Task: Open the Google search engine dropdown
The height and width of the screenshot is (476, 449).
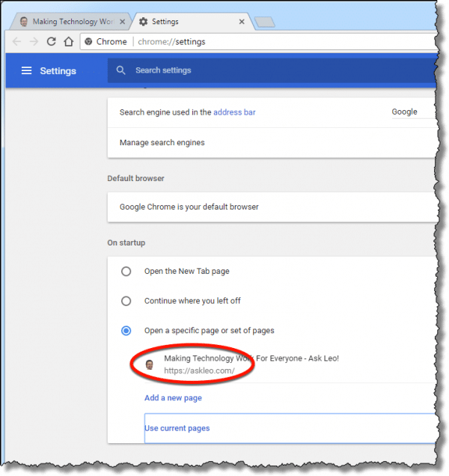Action: (x=414, y=112)
